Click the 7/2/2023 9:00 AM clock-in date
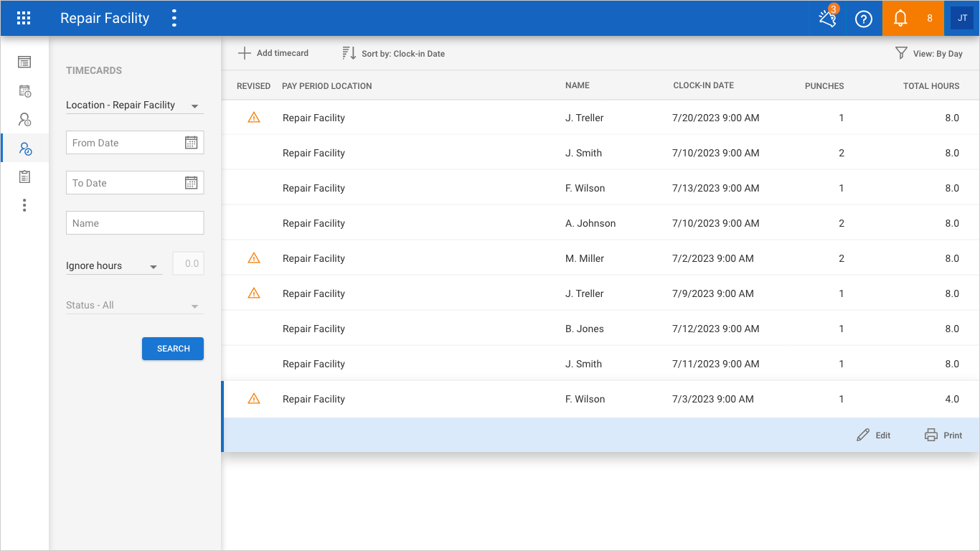Viewport: 980px width, 551px height. pos(713,258)
